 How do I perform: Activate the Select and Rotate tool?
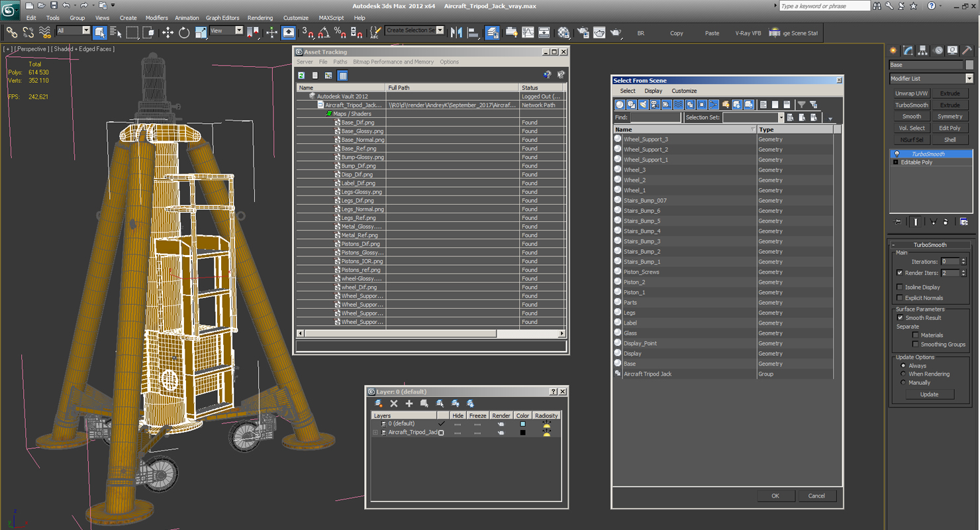tap(184, 32)
